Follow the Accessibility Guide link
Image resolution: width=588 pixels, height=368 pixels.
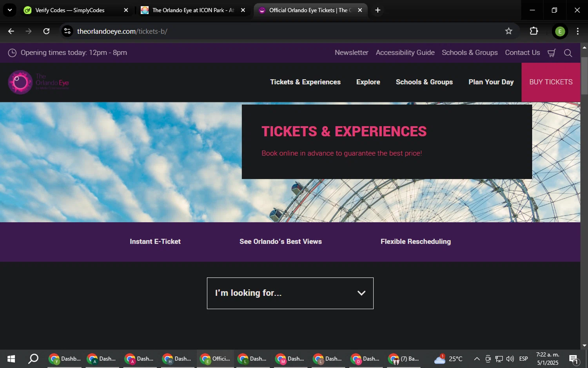[405, 53]
